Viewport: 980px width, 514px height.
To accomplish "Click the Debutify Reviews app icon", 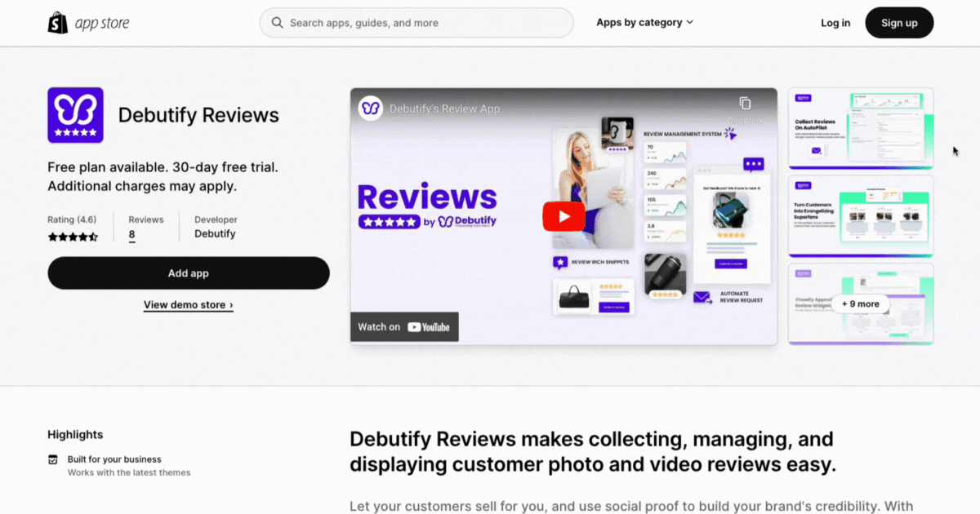I will [x=75, y=115].
